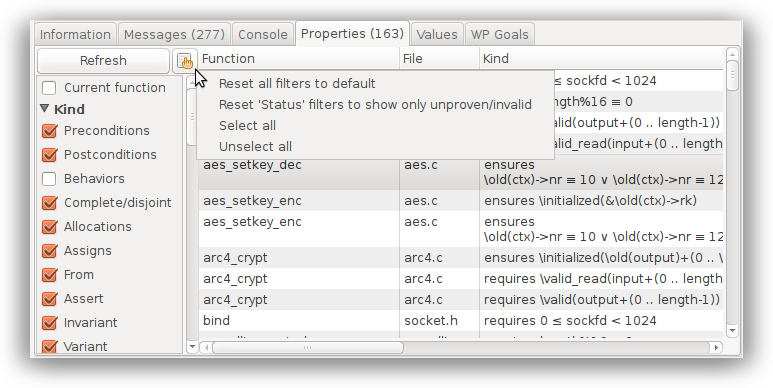The image size is (773, 388).
Task: Toggle the Current function checkbox
Action: [49, 88]
